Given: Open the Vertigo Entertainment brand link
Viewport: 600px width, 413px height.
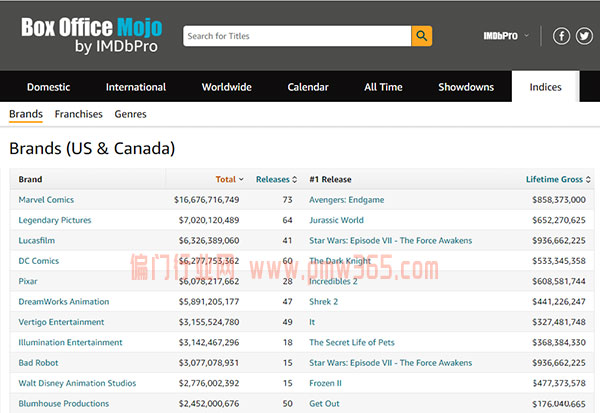Looking at the screenshot, I should pos(61,322).
